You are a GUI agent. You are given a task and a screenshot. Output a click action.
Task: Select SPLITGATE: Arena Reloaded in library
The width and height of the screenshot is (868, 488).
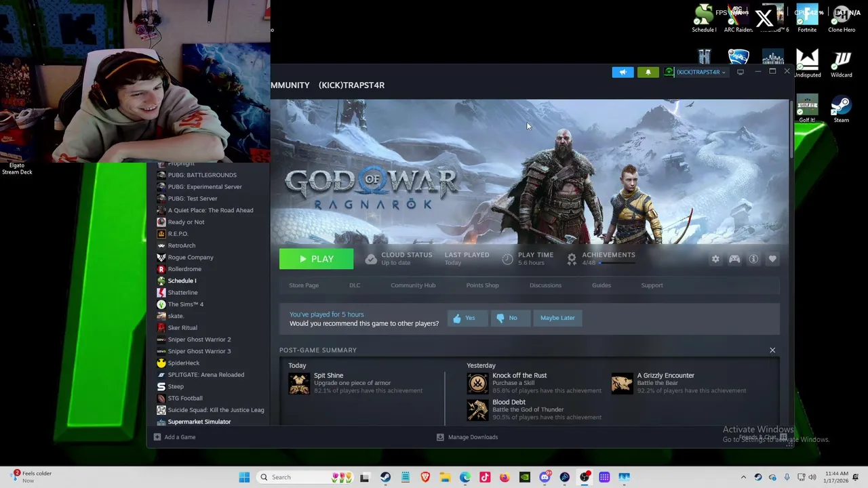pos(206,375)
